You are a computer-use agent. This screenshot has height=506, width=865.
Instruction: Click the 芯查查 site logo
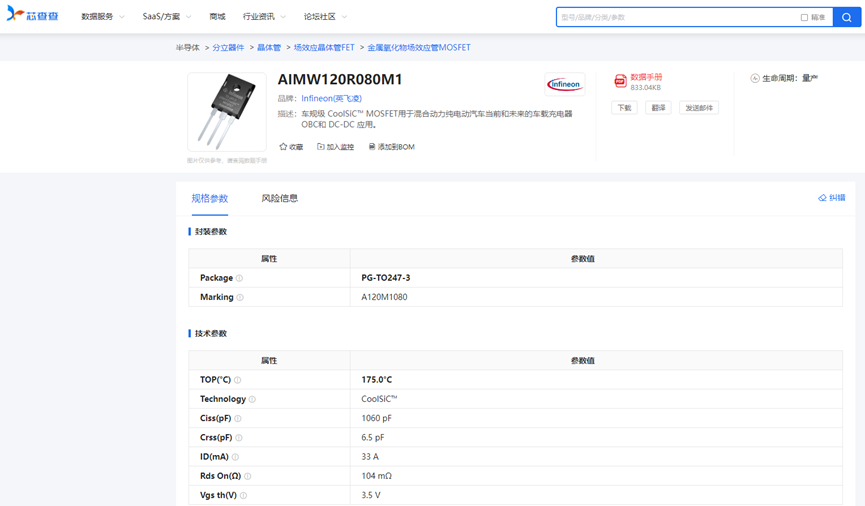click(32, 14)
